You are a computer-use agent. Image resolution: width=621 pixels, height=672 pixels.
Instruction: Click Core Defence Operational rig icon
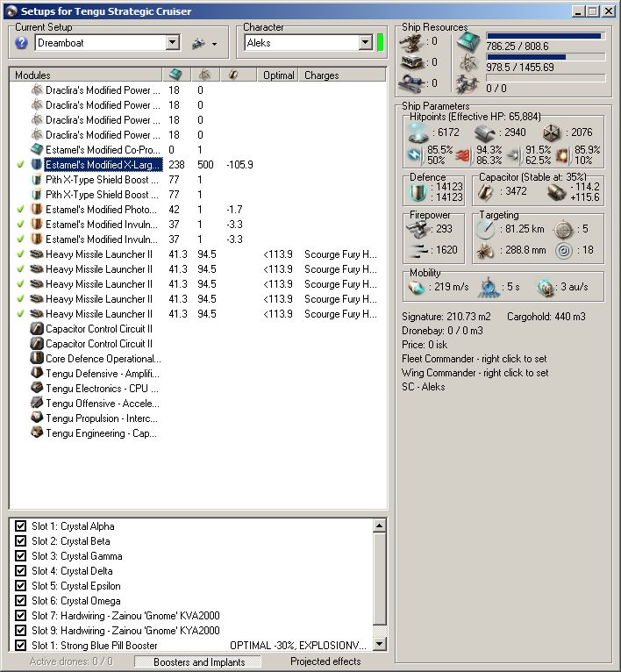pos(37,358)
